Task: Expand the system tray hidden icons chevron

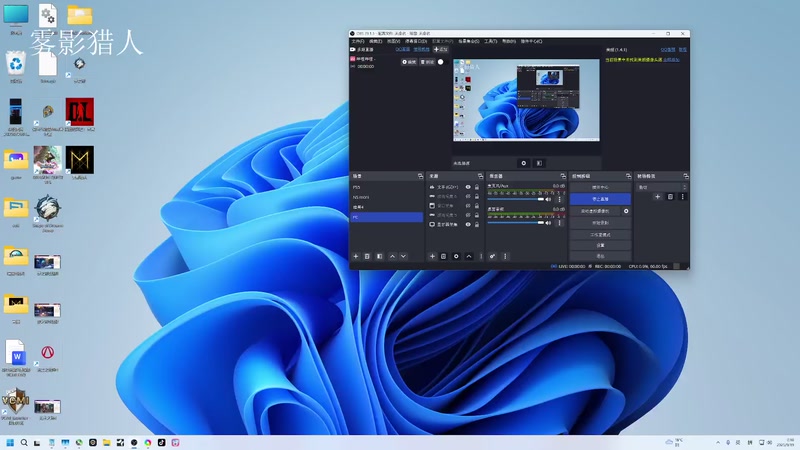Action: tap(718, 442)
